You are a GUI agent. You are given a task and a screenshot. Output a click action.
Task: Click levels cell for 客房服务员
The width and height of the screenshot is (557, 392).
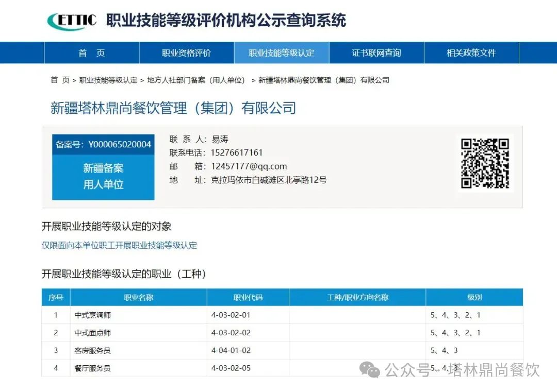[474, 350]
